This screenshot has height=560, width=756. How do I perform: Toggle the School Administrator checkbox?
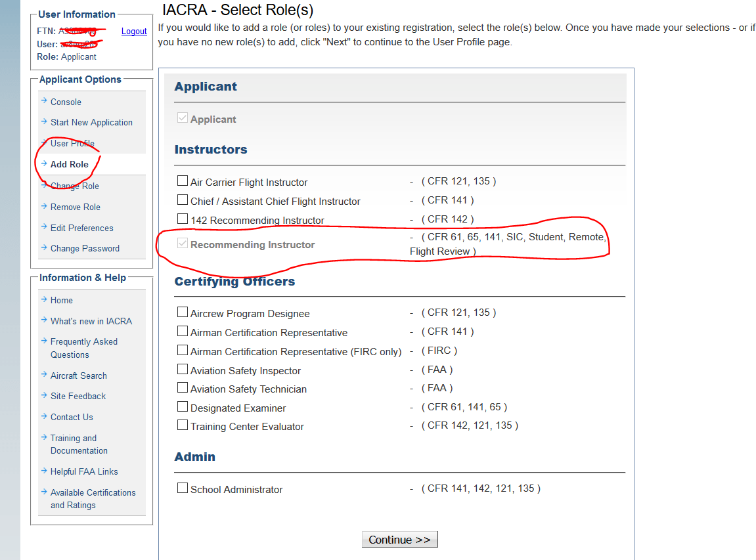183,488
